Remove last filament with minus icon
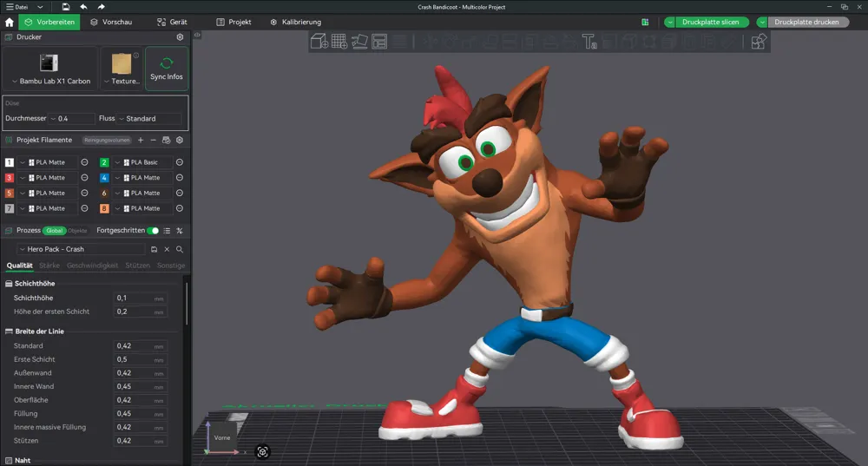The height and width of the screenshot is (466, 868). click(x=154, y=140)
